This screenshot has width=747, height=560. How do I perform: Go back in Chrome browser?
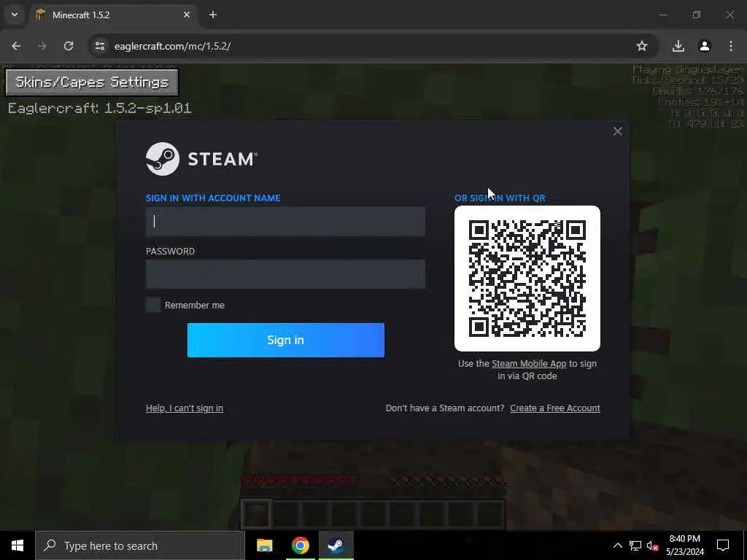[16, 46]
